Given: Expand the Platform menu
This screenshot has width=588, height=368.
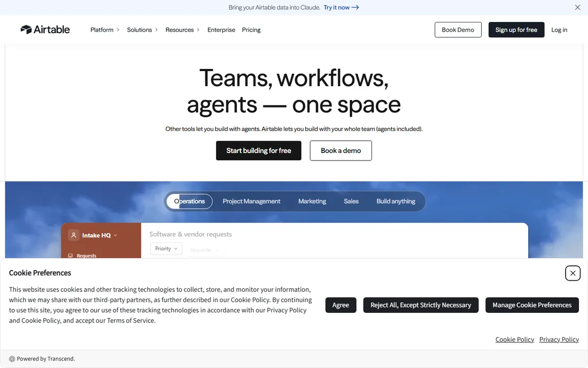Looking at the screenshot, I should click(105, 29).
